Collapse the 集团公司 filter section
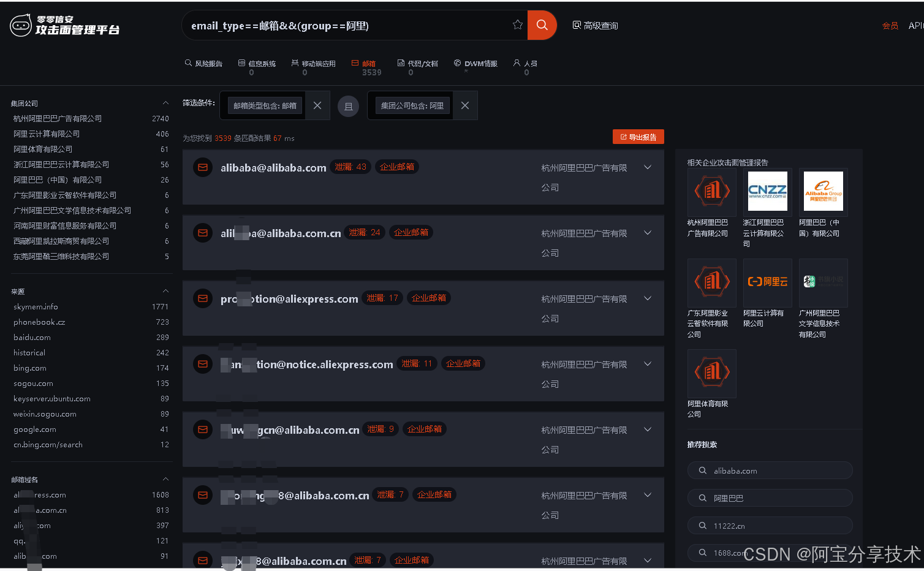The height and width of the screenshot is (571, 924). coord(165,103)
